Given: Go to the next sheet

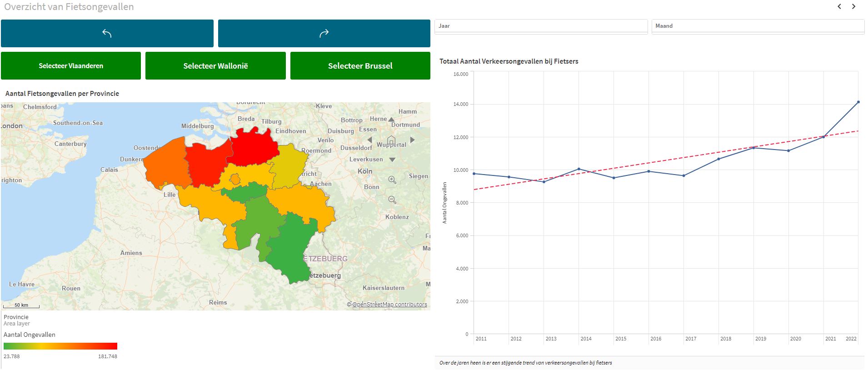Looking at the screenshot, I should pyautogui.click(x=853, y=6).
